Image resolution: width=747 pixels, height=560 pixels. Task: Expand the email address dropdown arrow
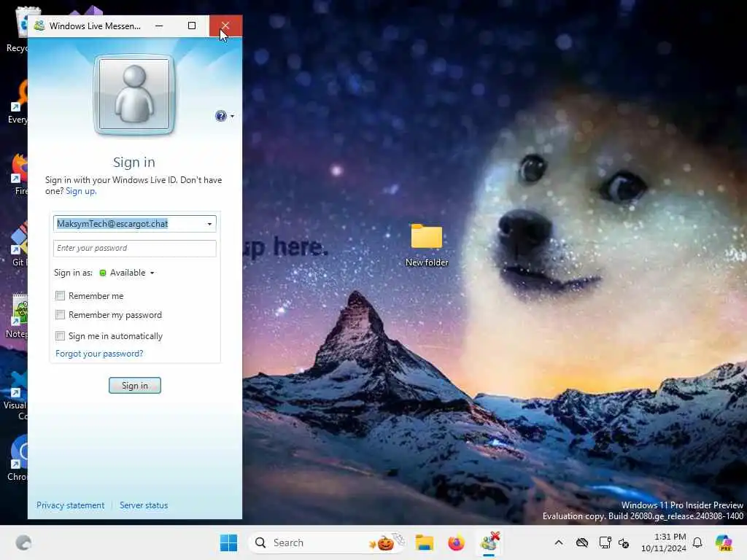[209, 224]
